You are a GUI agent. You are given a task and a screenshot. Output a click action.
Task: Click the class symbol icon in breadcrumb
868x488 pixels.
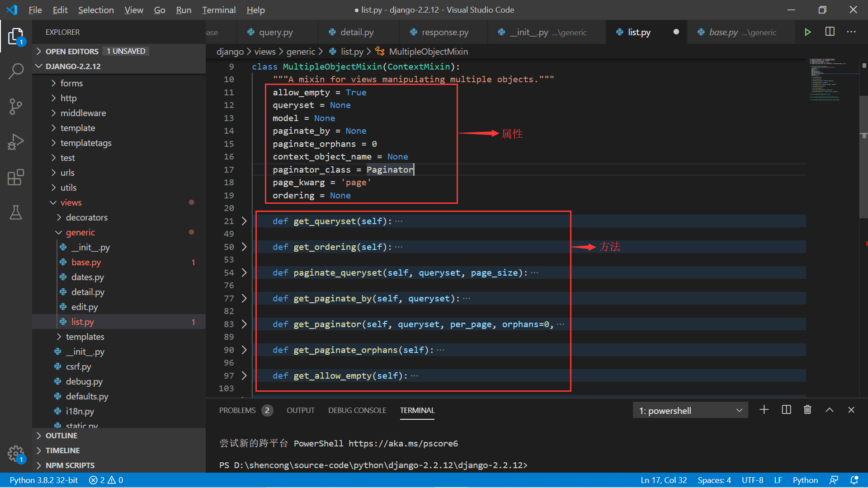tap(380, 52)
